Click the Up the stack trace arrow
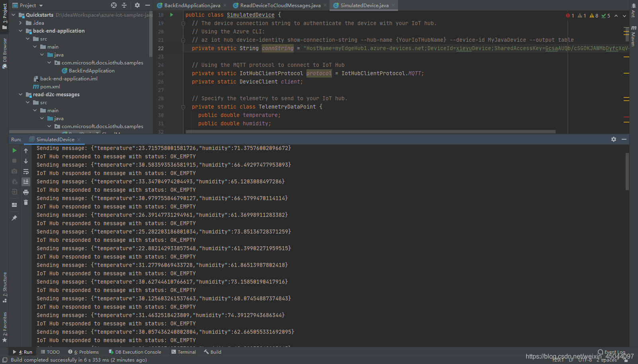 (x=26, y=151)
